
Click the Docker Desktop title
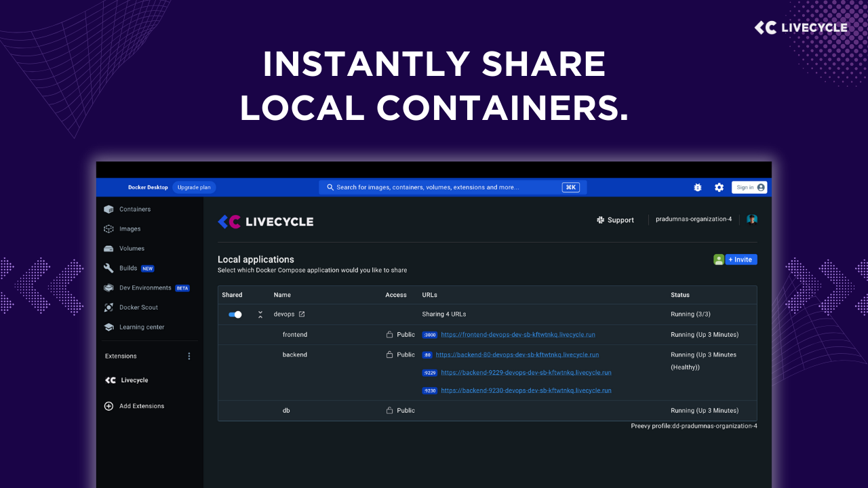click(148, 188)
